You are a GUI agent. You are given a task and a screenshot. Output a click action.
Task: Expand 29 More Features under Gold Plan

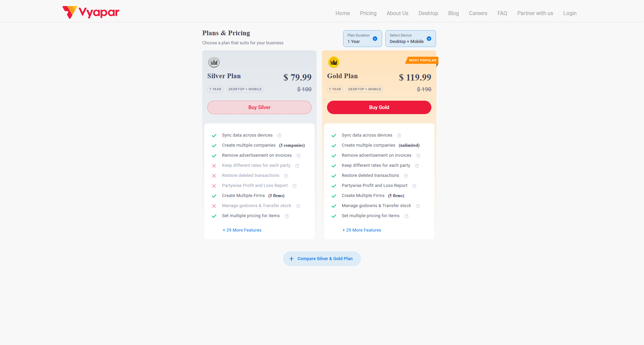(x=362, y=230)
